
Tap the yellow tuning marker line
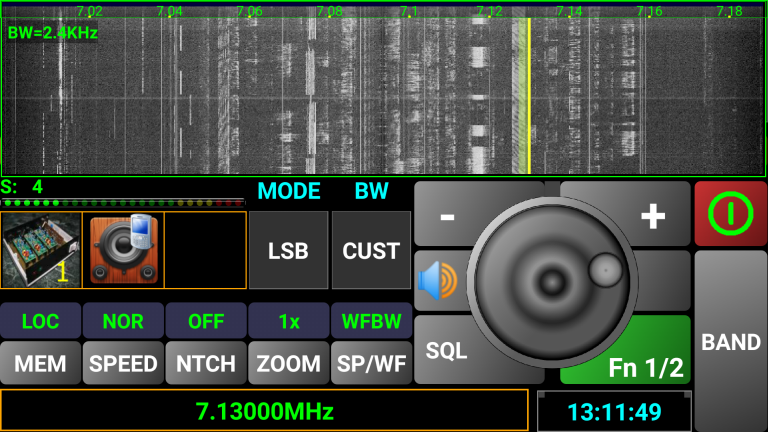point(529,96)
